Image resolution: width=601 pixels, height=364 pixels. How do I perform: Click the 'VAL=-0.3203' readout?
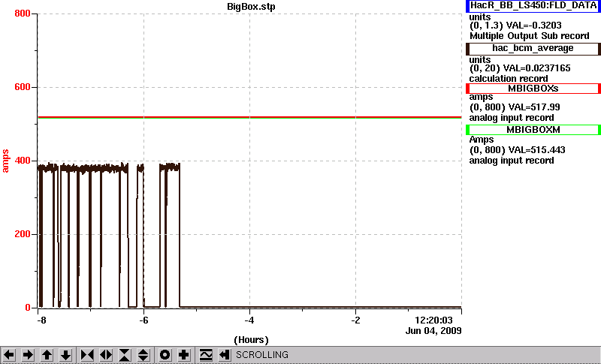point(534,26)
